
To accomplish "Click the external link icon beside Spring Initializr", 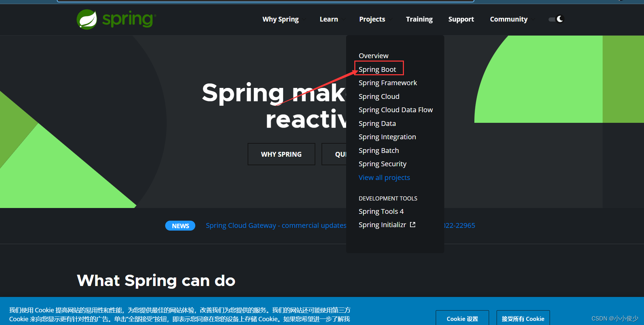I will tap(412, 225).
